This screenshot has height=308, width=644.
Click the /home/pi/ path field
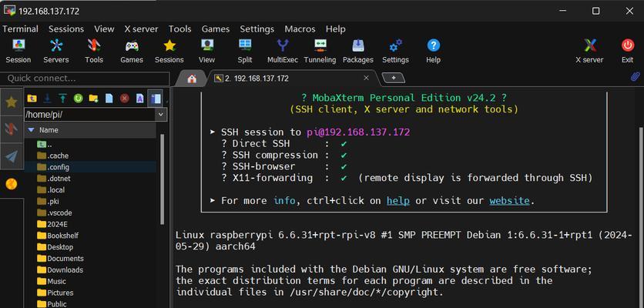[90, 115]
